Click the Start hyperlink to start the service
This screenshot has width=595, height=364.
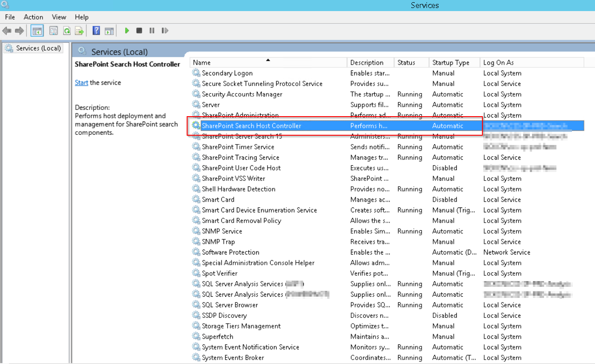click(81, 82)
